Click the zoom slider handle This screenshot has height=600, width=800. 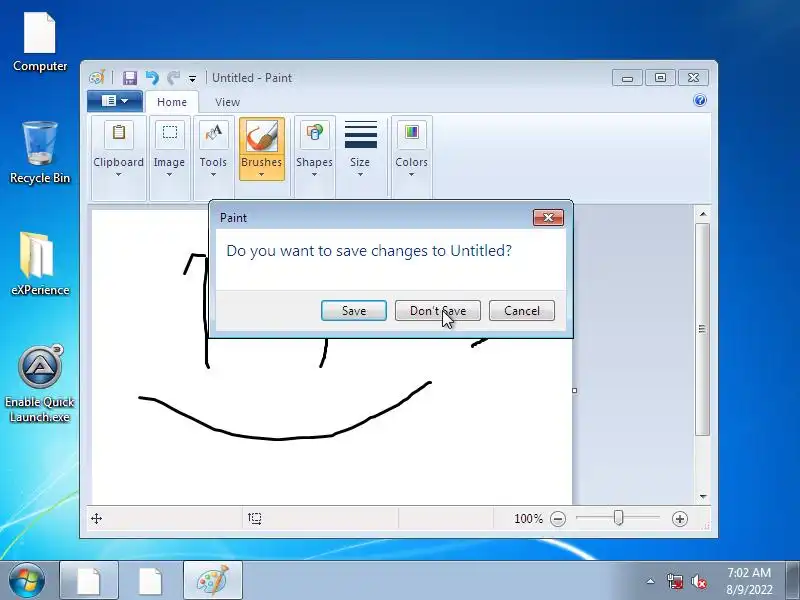click(618, 518)
